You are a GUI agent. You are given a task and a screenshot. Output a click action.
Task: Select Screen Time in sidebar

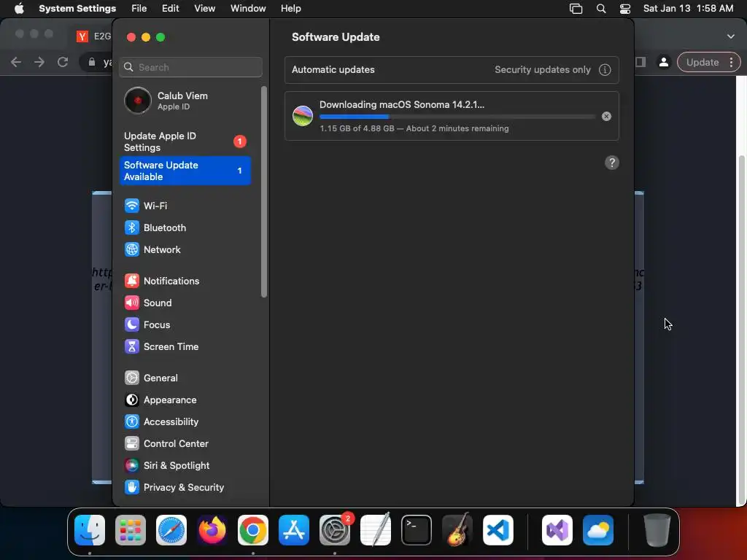pyautogui.click(x=185, y=346)
